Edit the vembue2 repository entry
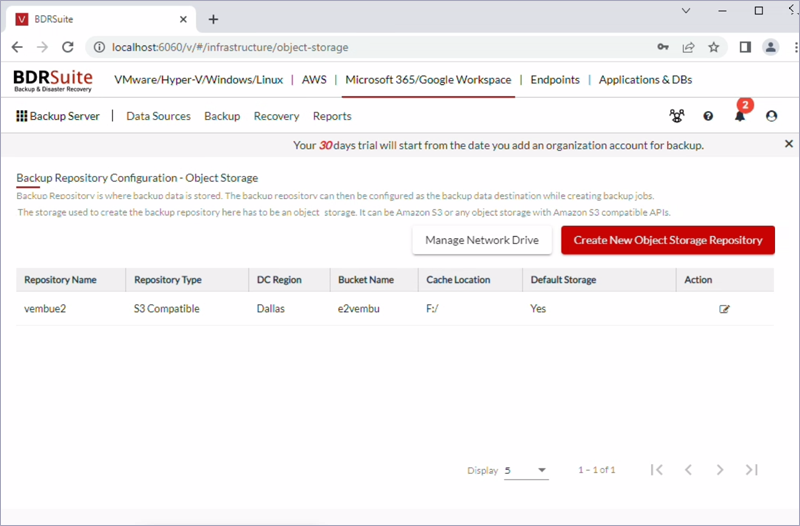The image size is (800, 526). [724, 309]
